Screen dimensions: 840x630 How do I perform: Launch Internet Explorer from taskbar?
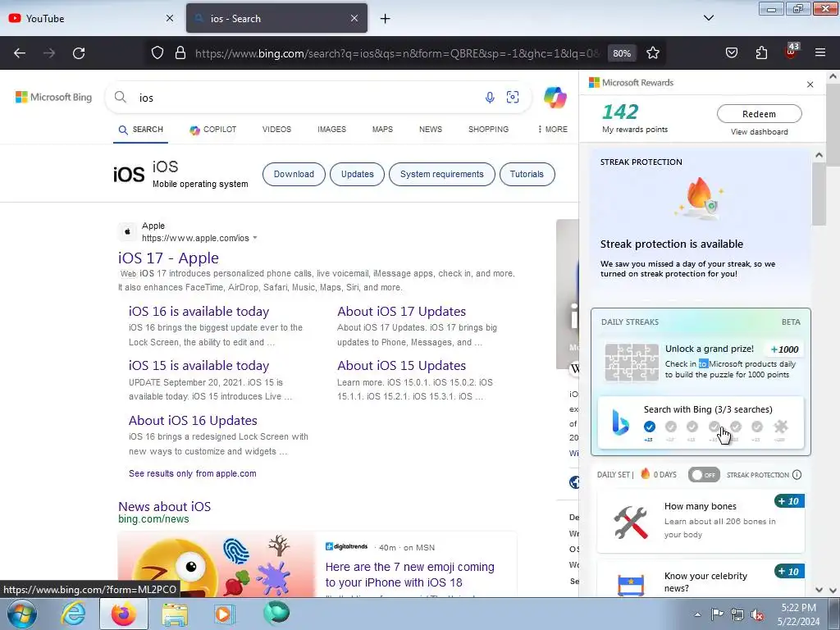click(72, 614)
